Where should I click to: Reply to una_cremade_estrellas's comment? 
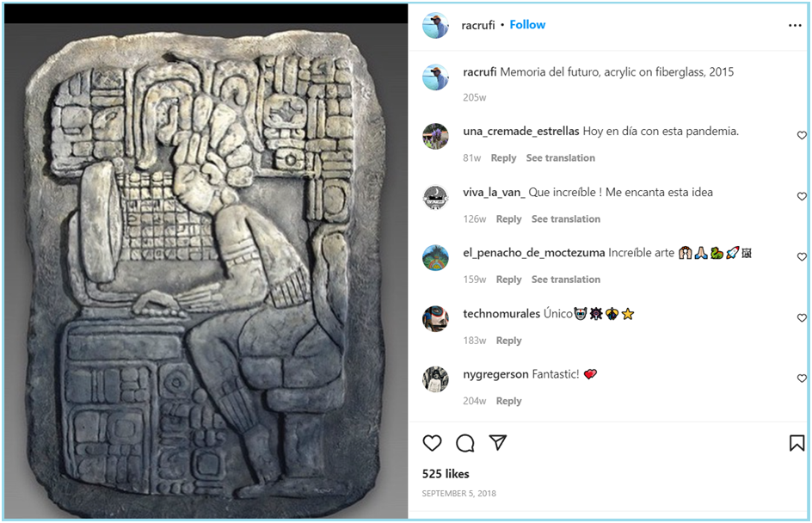coord(503,158)
